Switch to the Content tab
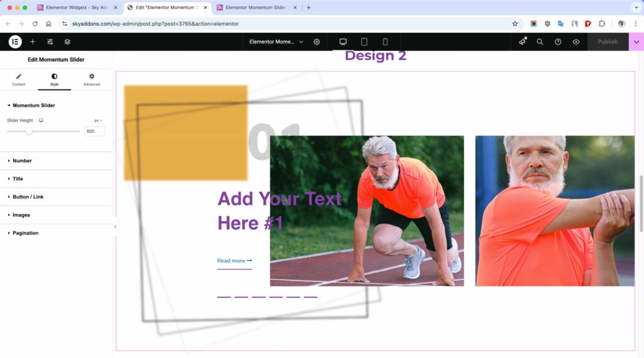Image resolution: width=644 pixels, height=358 pixels. [x=18, y=80]
